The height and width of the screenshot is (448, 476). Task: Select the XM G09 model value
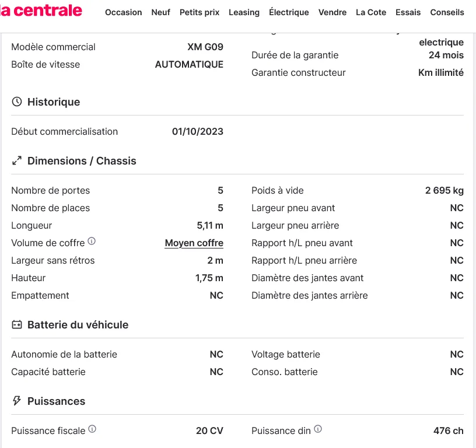(205, 47)
